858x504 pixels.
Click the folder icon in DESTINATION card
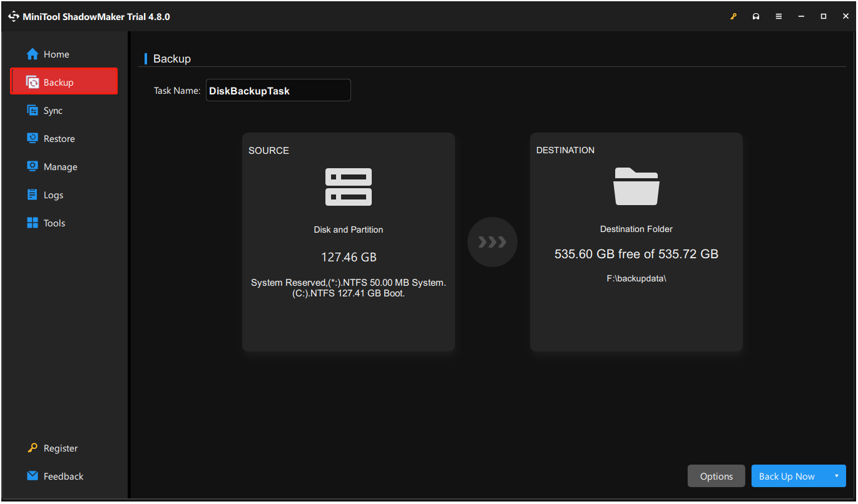pyautogui.click(x=636, y=186)
